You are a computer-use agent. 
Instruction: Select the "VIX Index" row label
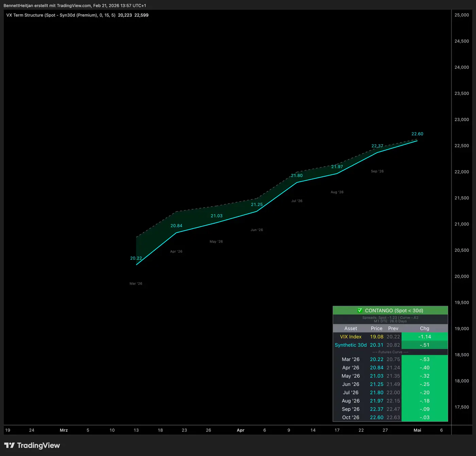[x=351, y=337]
